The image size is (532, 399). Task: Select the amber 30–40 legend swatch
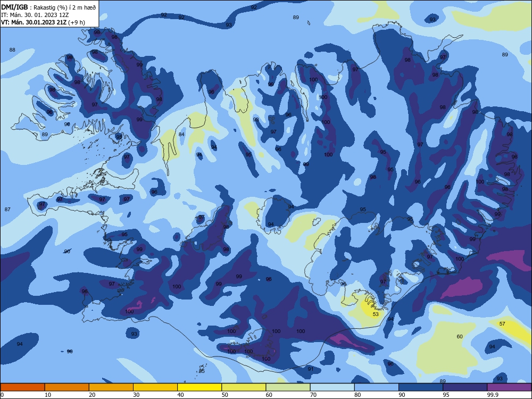pyautogui.click(x=155, y=387)
